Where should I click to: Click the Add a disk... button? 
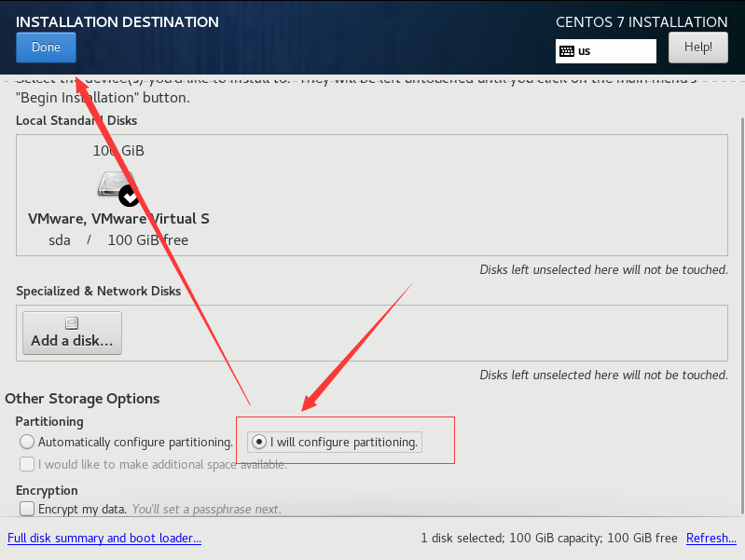click(x=72, y=333)
